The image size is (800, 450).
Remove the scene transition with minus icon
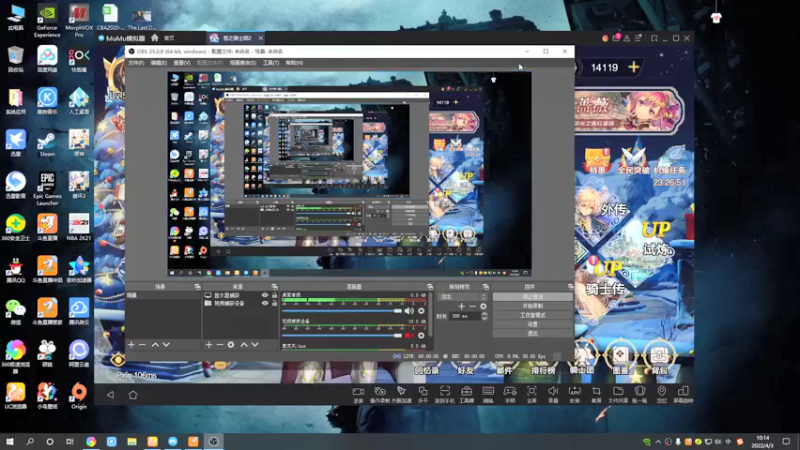click(x=472, y=306)
